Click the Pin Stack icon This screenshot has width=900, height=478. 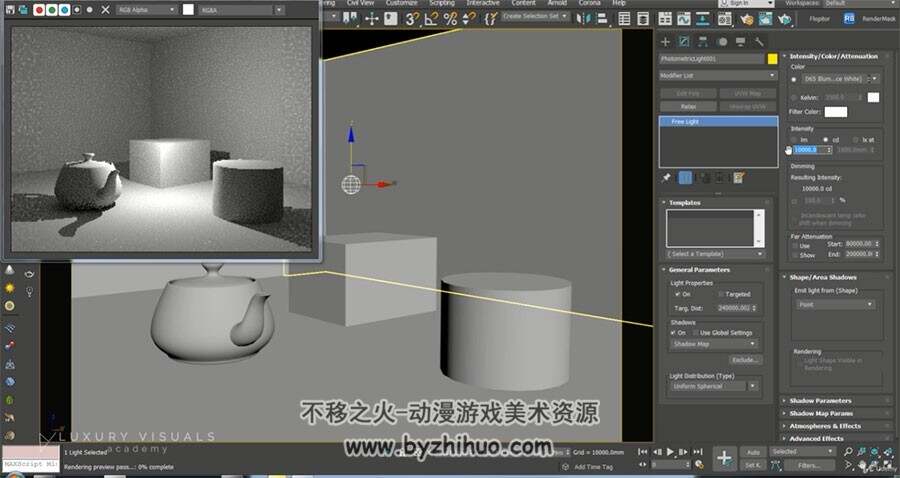(x=666, y=178)
